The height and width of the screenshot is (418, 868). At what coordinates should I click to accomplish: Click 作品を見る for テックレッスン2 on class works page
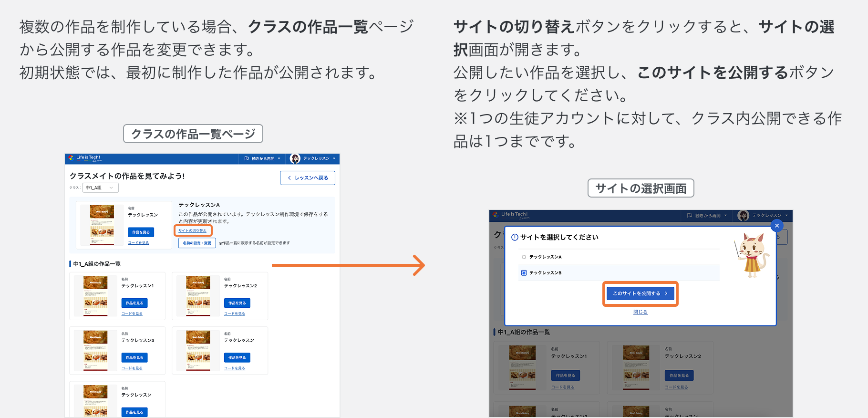point(237,303)
